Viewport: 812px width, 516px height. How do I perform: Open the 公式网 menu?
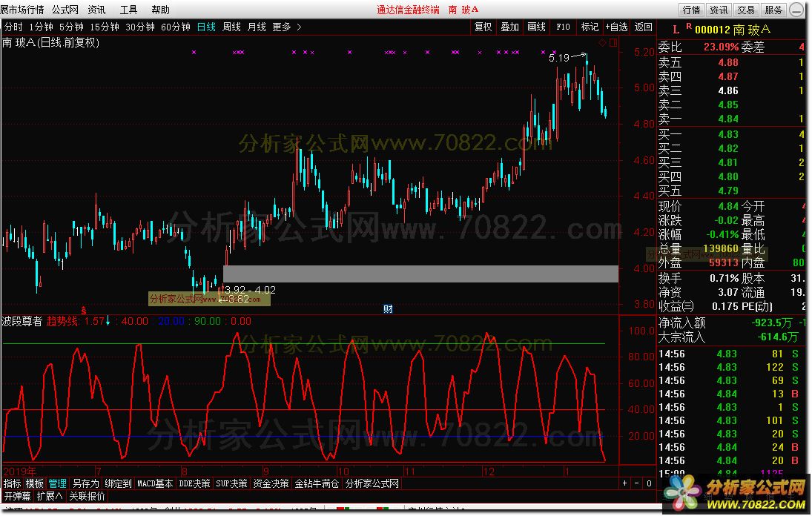coord(65,10)
